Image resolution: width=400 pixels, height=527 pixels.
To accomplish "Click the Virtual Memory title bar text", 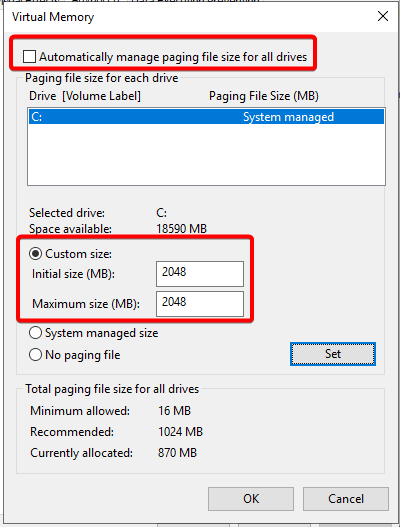I will tap(53, 17).
